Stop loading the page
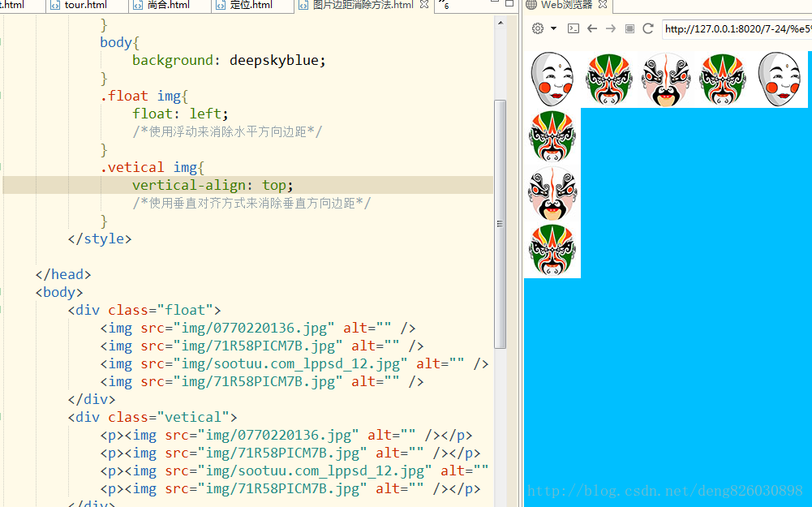Screen dimensions: 812x507 click(629, 28)
